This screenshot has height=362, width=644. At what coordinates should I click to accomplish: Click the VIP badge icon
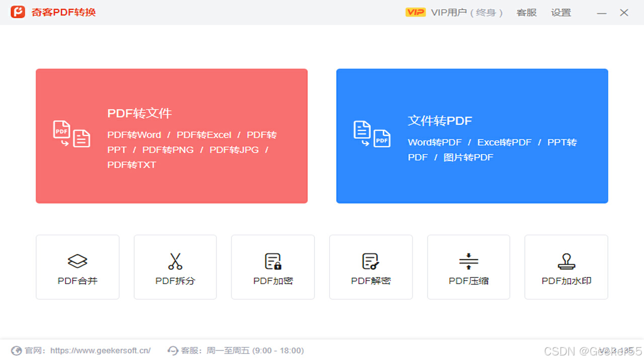click(416, 13)
